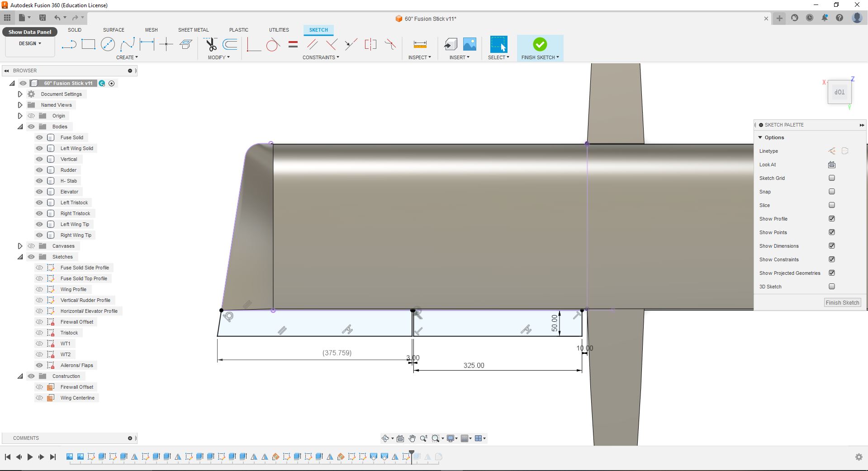Click the Finish Sketch palette button

point(842,303)
